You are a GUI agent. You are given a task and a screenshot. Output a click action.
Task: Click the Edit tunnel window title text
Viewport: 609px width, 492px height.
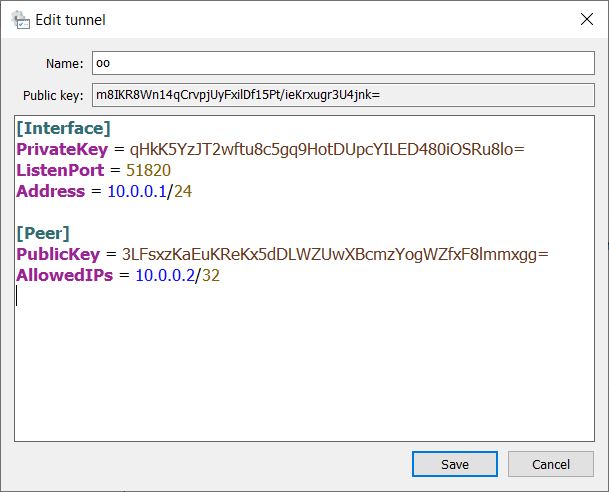pyautogui.click(x=70, y=19)
